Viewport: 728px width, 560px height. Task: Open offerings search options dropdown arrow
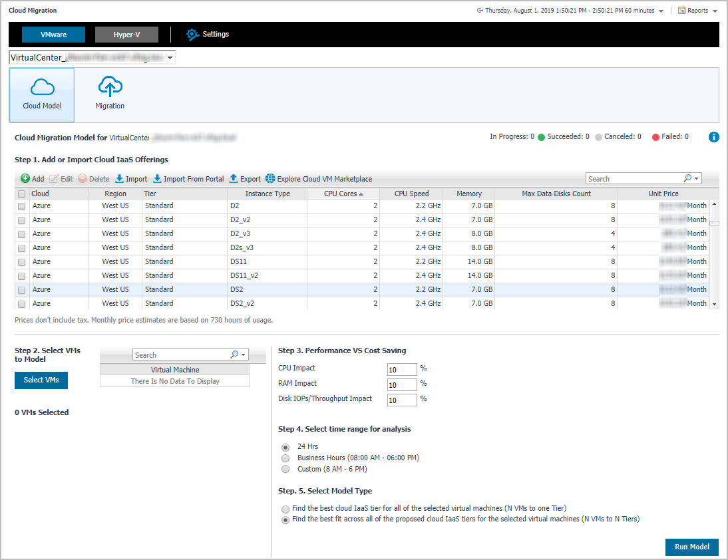[697, 179]
